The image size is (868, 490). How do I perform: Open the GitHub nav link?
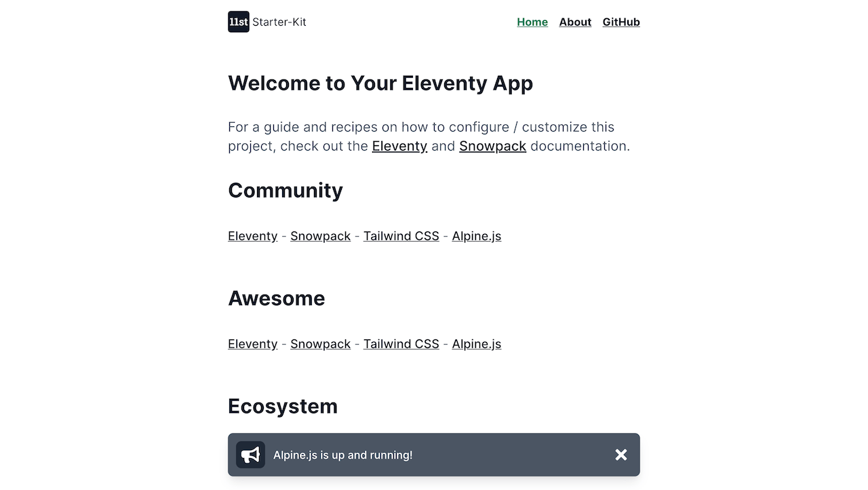pos(621,22)
